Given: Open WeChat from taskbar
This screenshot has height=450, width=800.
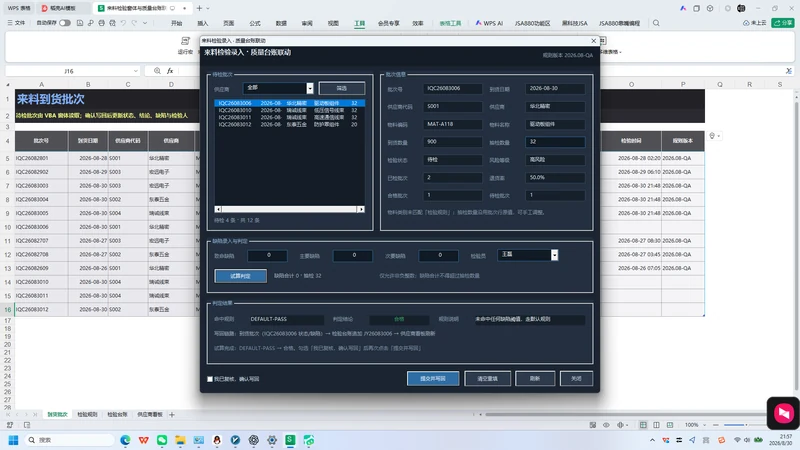Looking at the screenshot, I should [x=162, y=440].
